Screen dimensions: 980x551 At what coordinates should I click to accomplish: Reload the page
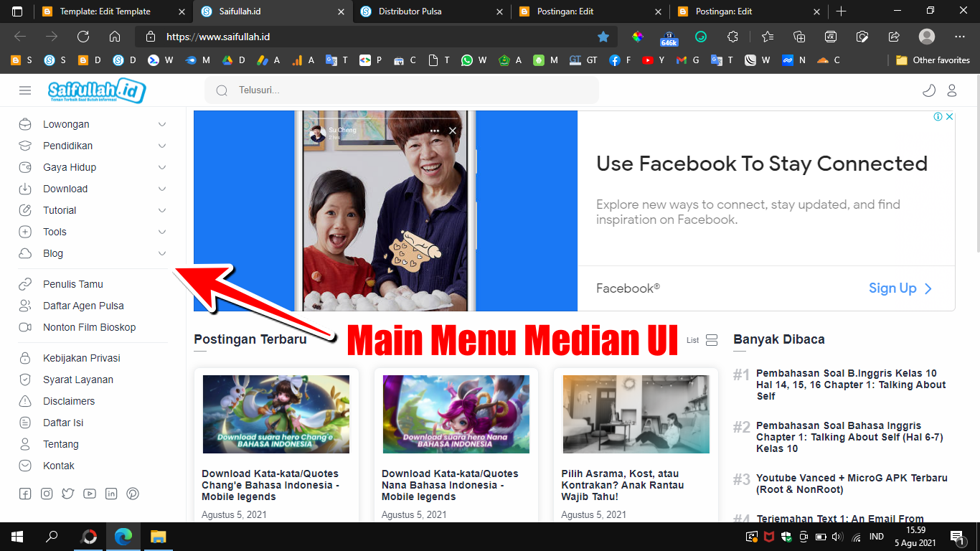coord(83,37)
